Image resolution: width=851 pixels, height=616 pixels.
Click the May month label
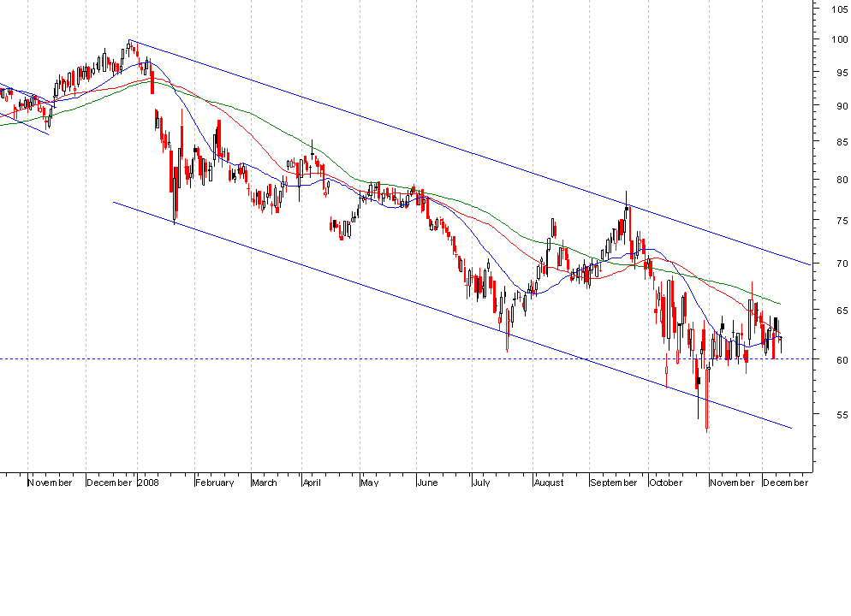[x=370, y=483]
